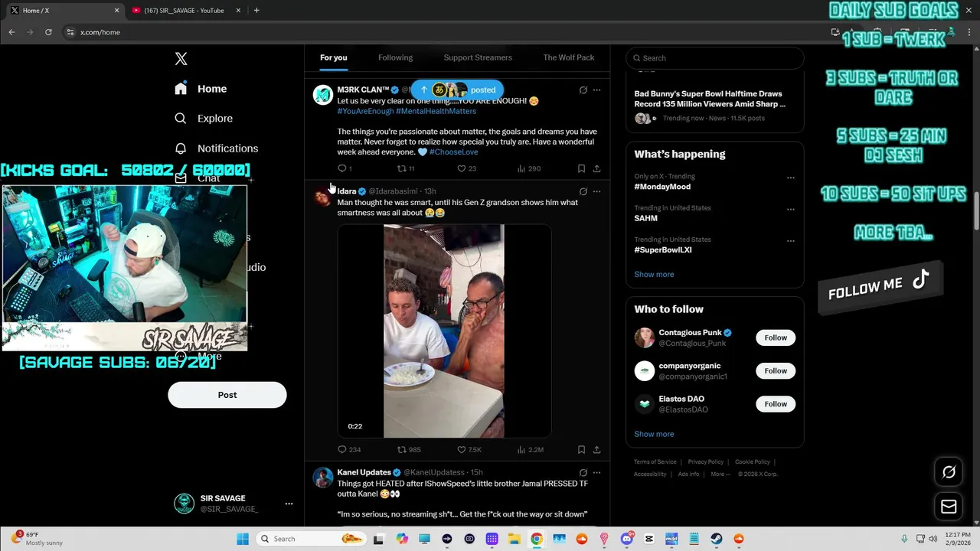The height and width of the screenshot is (551, 980).
Task: Switch to Support Streamers tab
Action: click(478, 57)
